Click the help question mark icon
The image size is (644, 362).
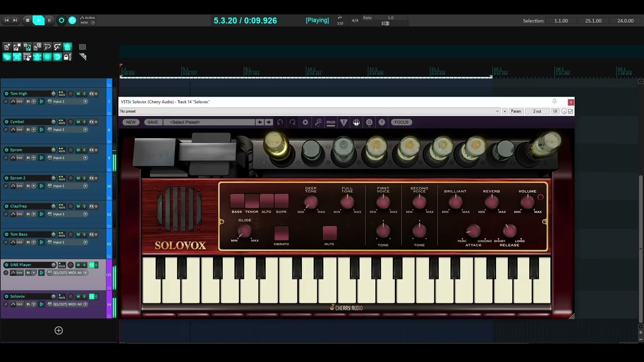click(x=382, y=122)
